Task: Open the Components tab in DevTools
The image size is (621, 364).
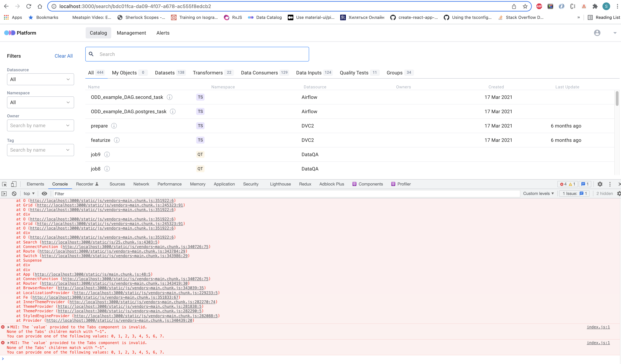Action: [x=368, y=184]
